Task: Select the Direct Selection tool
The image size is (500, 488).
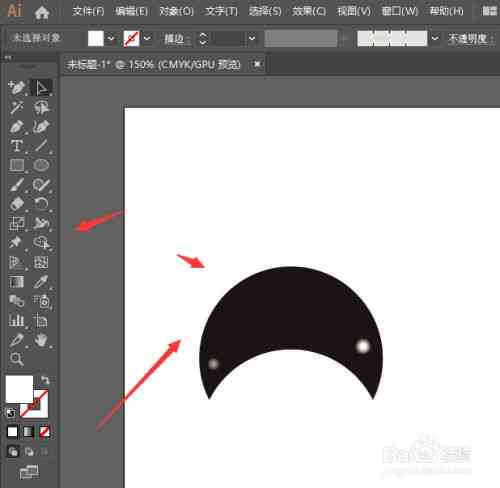Action: tap(41, 88)
